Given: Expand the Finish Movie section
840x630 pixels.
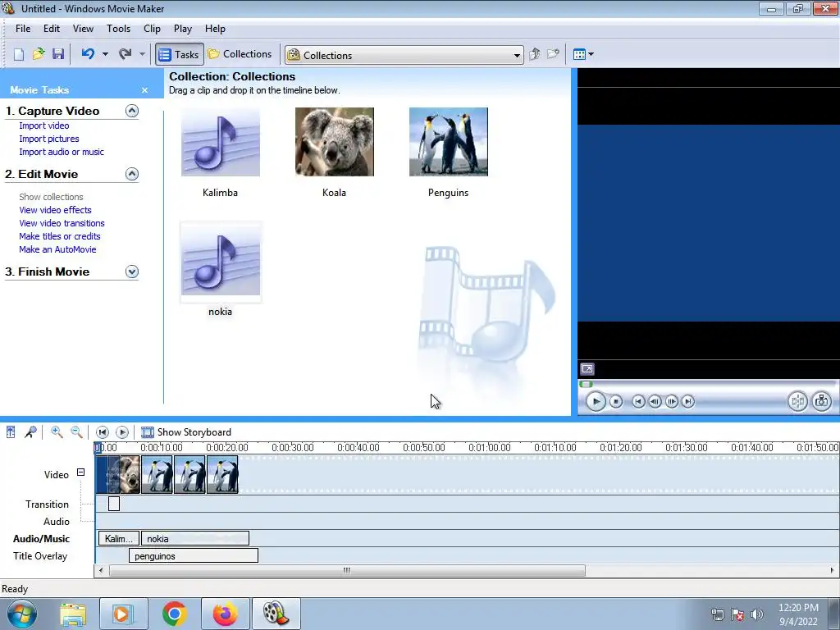Looking at the screenshot, I should click(x=132, y=272).
